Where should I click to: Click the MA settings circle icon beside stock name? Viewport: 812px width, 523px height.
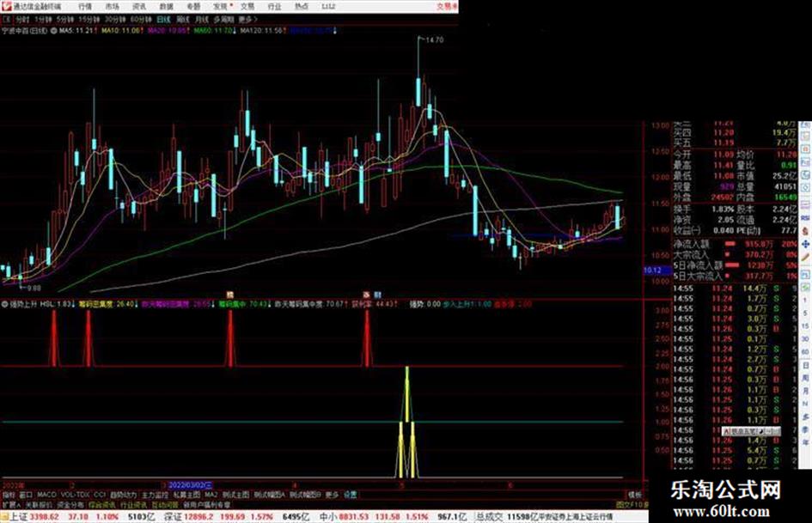(x=53, y=31)
